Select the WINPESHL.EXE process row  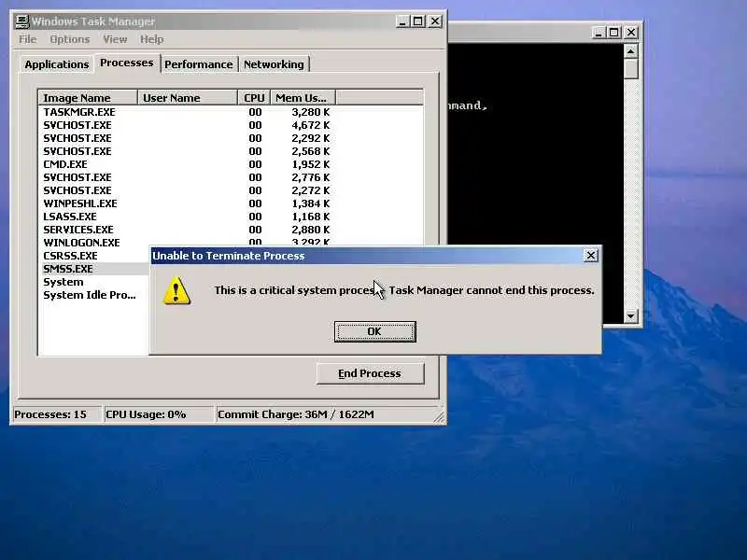[230, 203]
